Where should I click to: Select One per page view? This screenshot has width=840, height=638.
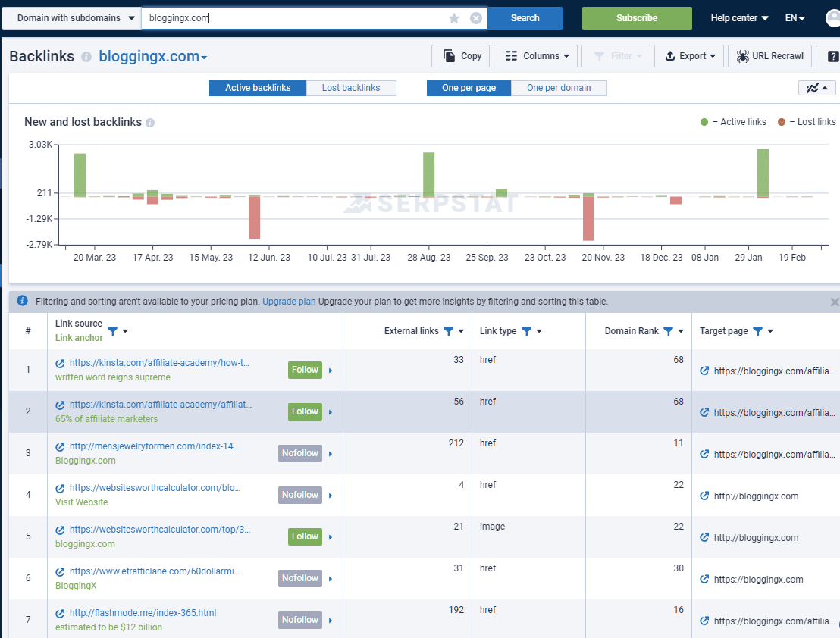click(469, 88)
